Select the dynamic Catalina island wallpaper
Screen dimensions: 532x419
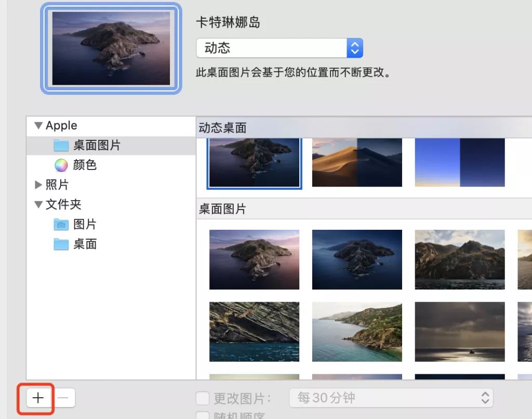pyautogui.click(x=254, y=162)
